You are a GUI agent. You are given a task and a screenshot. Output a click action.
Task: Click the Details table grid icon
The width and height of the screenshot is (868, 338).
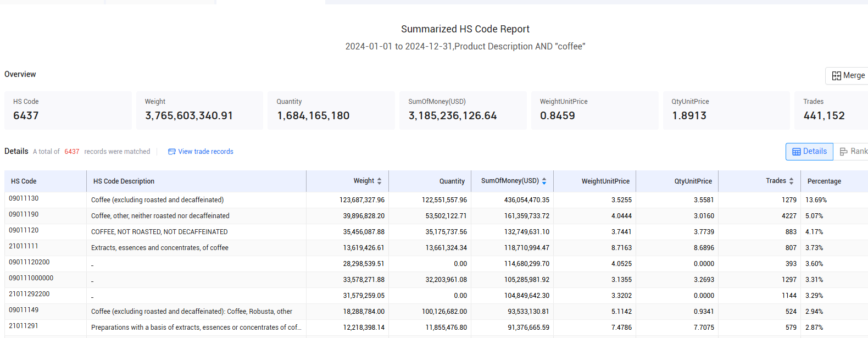(797, 152)
